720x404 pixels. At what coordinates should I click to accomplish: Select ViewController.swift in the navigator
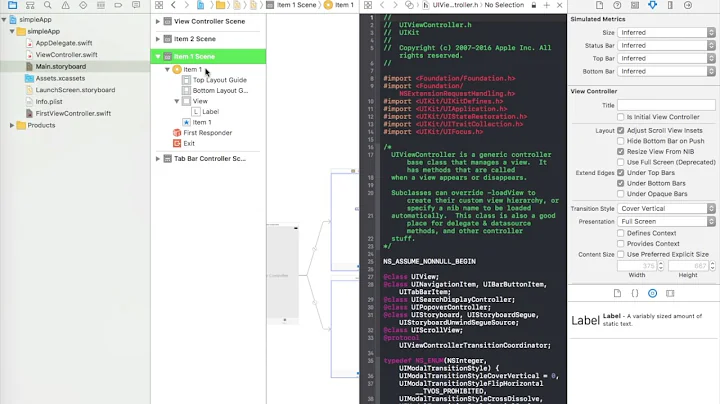click(x=67, y=55)
